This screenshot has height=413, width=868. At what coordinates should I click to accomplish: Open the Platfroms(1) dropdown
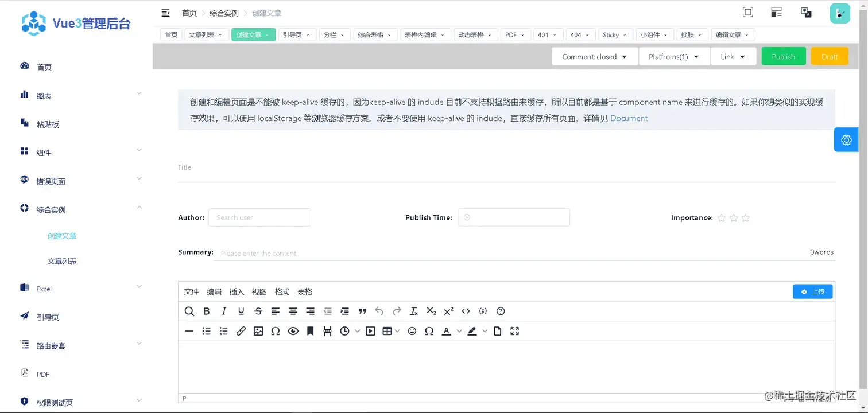(x=674, y=56)
